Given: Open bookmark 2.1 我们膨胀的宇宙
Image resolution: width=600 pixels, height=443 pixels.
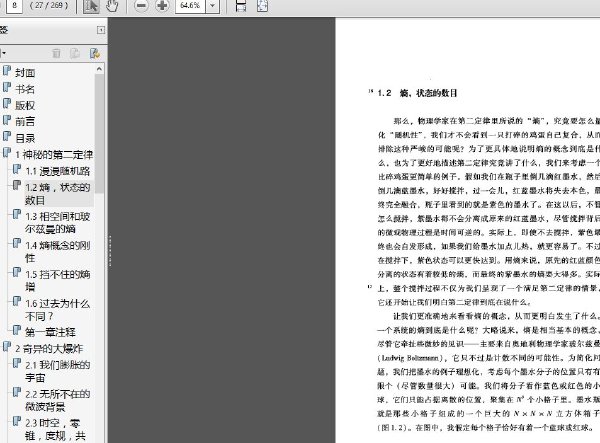Looking at the screenshot, I should tap(58, 371).
